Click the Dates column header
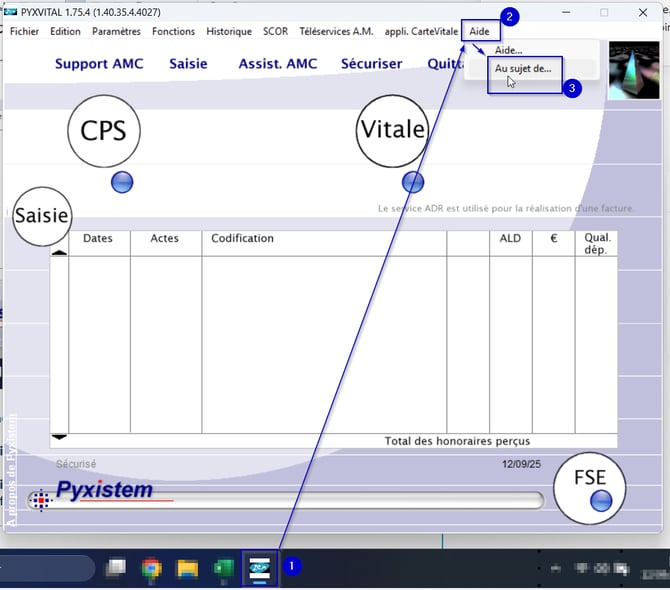 point(98,238)
